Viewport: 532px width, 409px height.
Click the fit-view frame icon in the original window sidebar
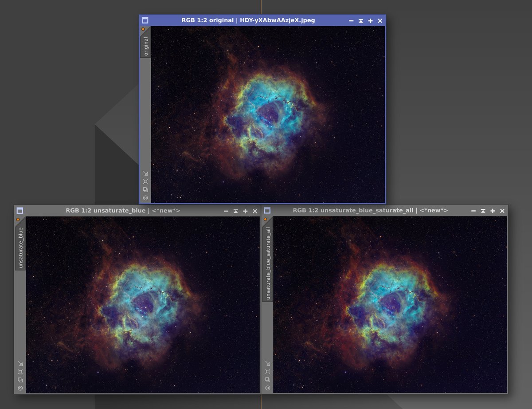click(145, 181)
